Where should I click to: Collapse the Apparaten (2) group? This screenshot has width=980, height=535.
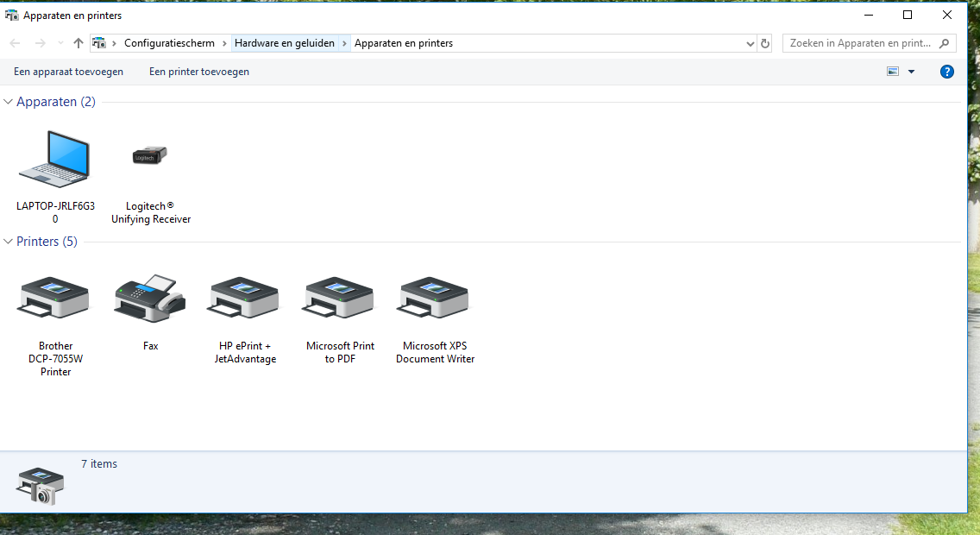click(x=8, y=102)
